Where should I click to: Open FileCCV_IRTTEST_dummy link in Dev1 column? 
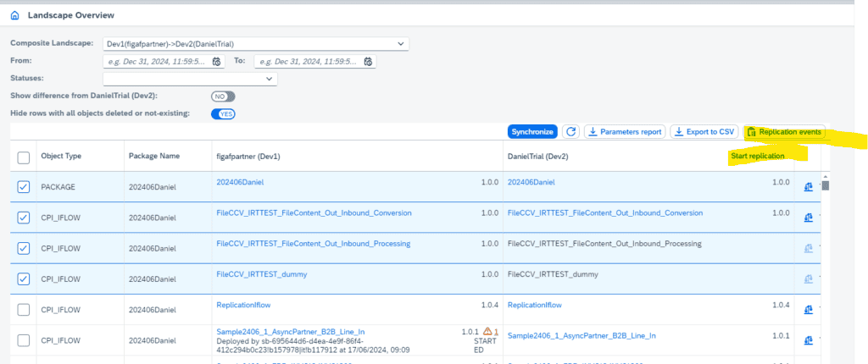(261, 273)
